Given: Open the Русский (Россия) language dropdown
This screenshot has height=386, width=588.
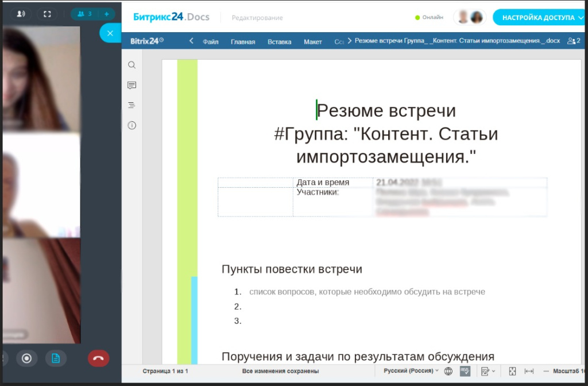Looking at the screenshot, I should tap(411, 370).
